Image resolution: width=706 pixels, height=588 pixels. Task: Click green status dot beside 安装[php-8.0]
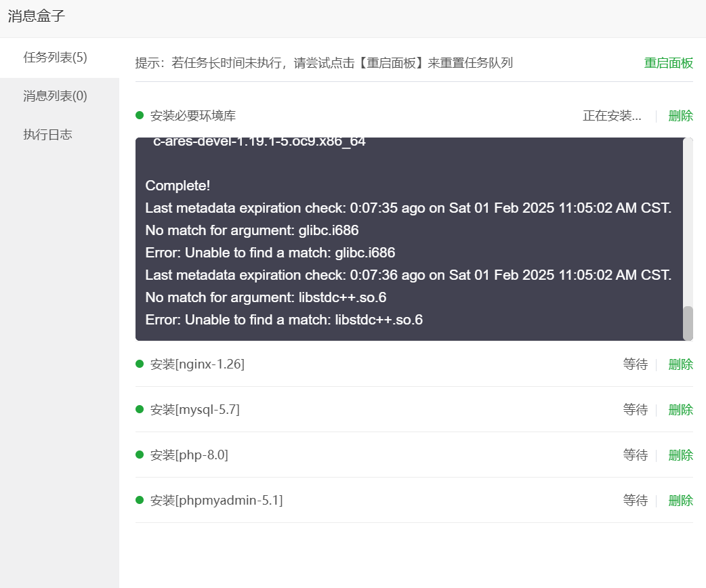(140, 455)
